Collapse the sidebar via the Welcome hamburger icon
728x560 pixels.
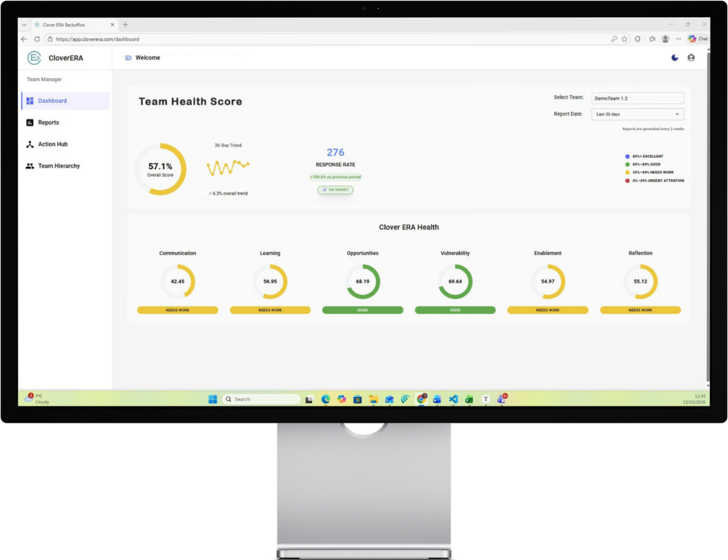(x=128, y=57)
